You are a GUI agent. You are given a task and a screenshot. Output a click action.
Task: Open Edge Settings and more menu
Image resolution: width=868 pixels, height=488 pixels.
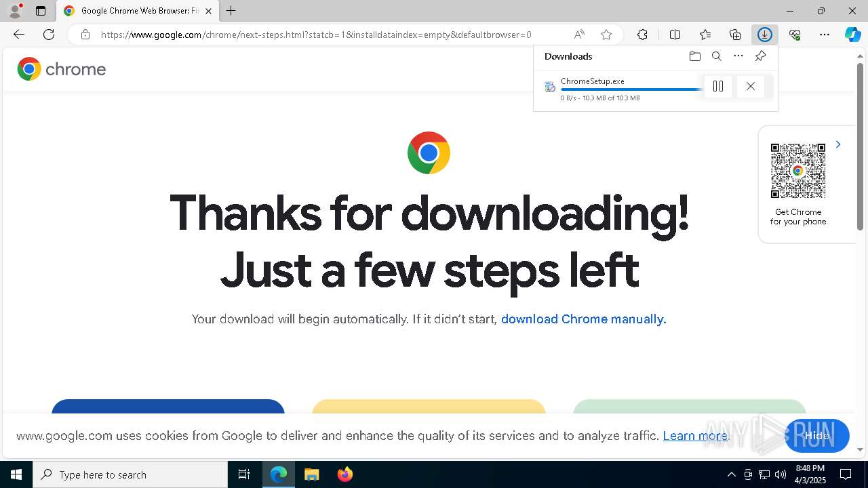(825, 35)
